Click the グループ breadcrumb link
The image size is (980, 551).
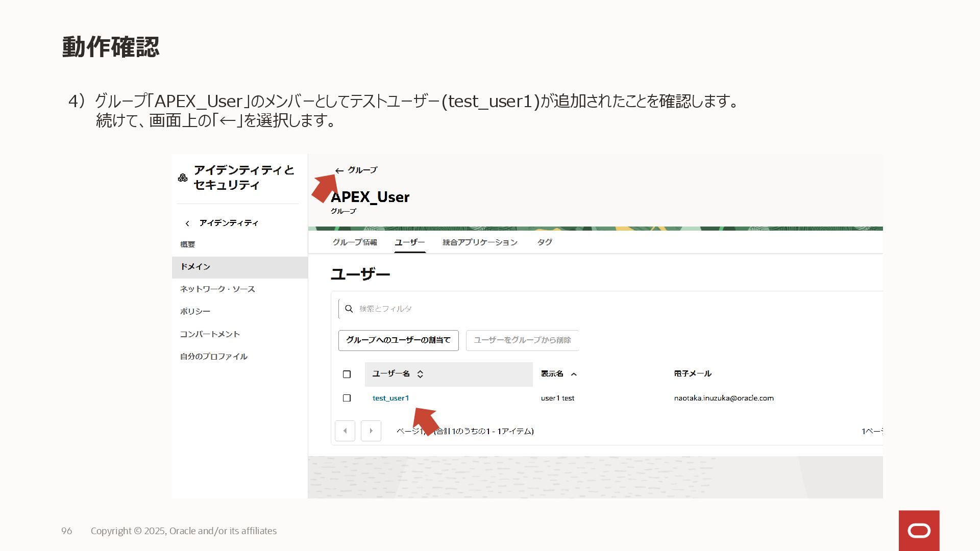pyautogui.click(x=362, y=170)
